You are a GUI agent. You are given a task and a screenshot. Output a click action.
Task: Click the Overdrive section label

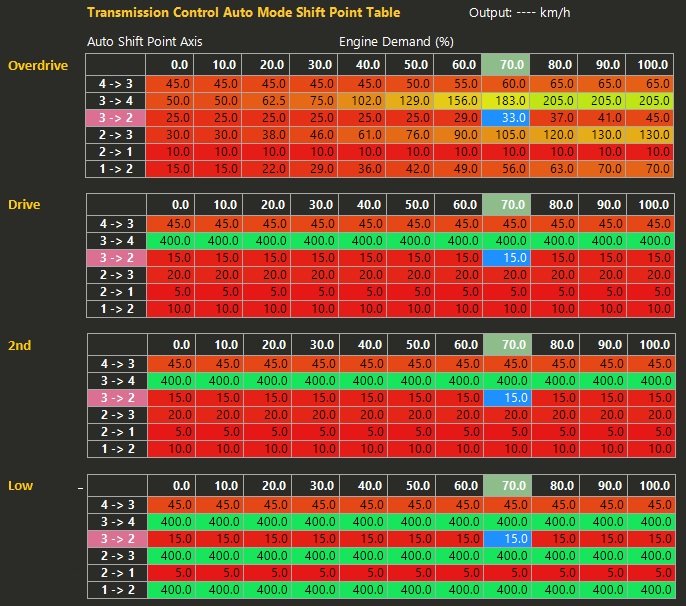point(38,65)
